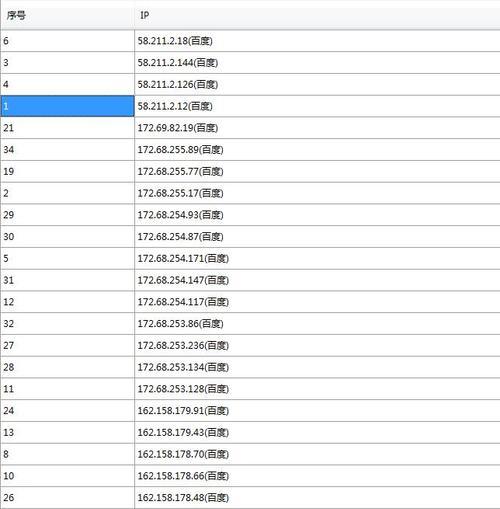Select IP cell 58.211.2.18(百度)
Screen dimensions: 500x509
click(317, 41)
